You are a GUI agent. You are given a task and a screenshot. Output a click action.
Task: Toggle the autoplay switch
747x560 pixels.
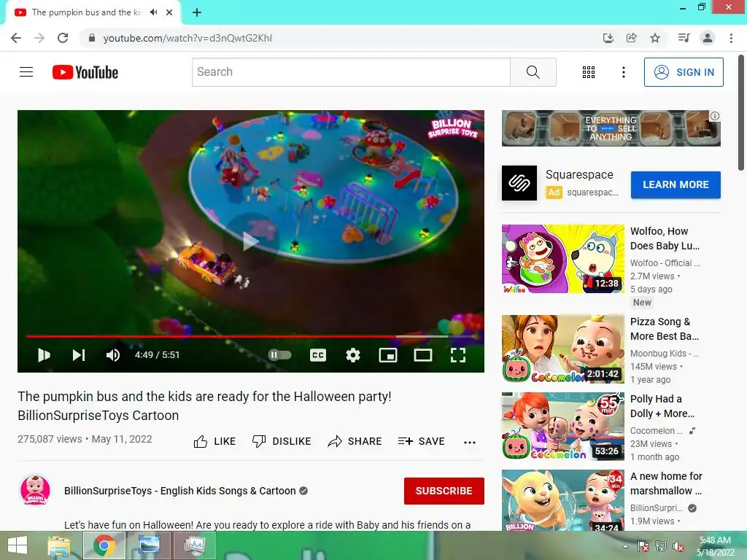pyautogui.click(x=279, y=355)
